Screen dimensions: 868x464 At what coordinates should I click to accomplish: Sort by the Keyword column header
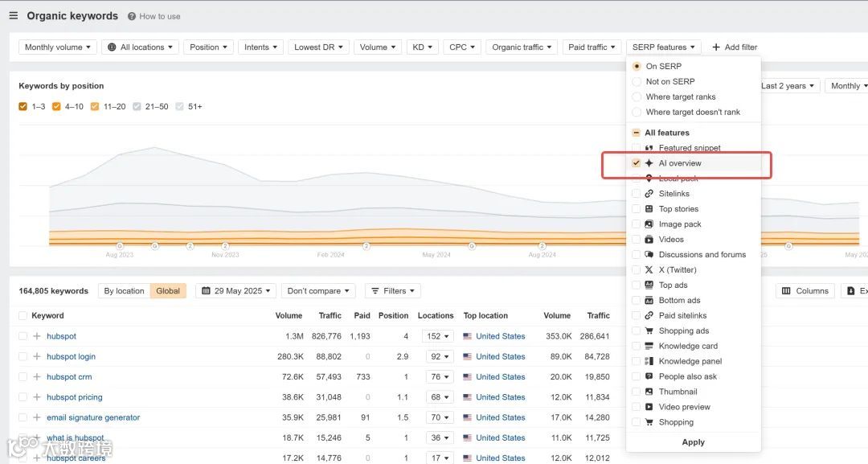pyautogui.click(x=47, y=315)
